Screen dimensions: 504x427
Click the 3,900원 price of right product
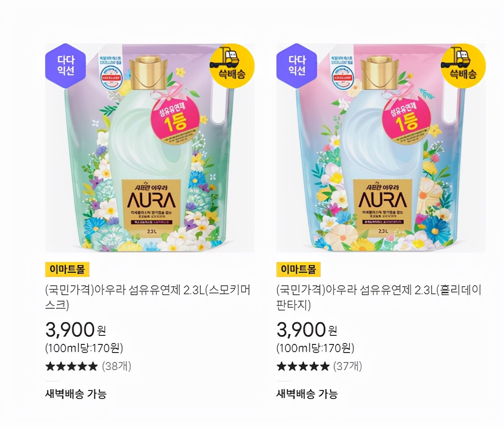(x=307, y=330)
